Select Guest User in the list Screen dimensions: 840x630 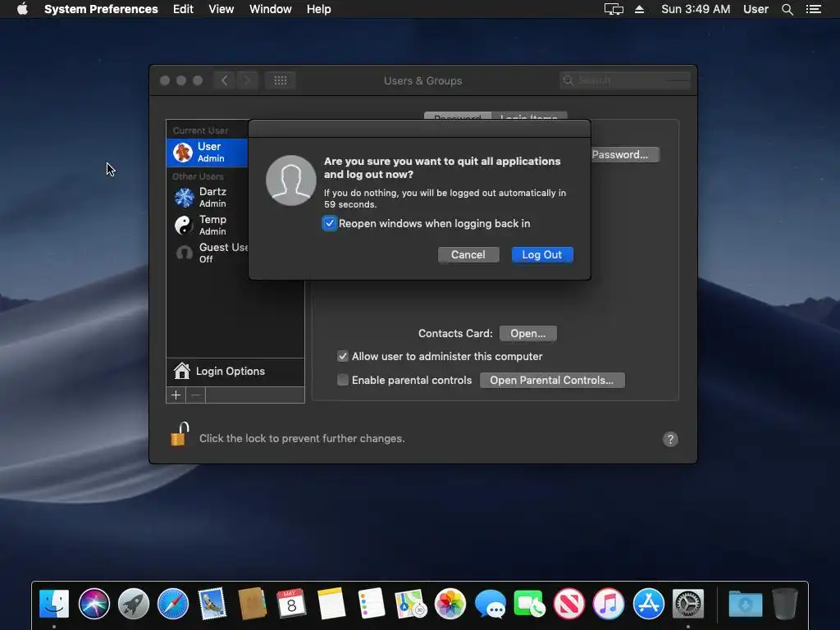click(x=208, y=253)
